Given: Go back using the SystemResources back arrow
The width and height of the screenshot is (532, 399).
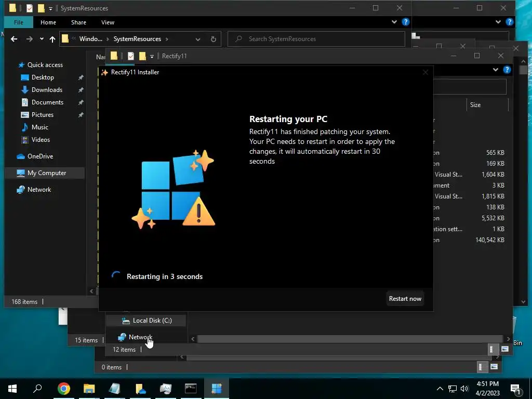Looking at the screenshot, I should (x=14, y=39).
